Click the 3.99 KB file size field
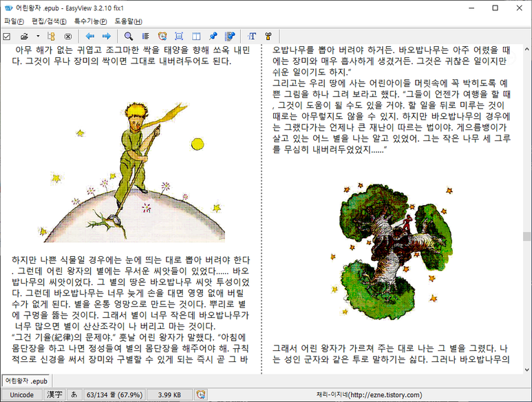This screenshot has width=532, height=402. click(x=169, y=395)
